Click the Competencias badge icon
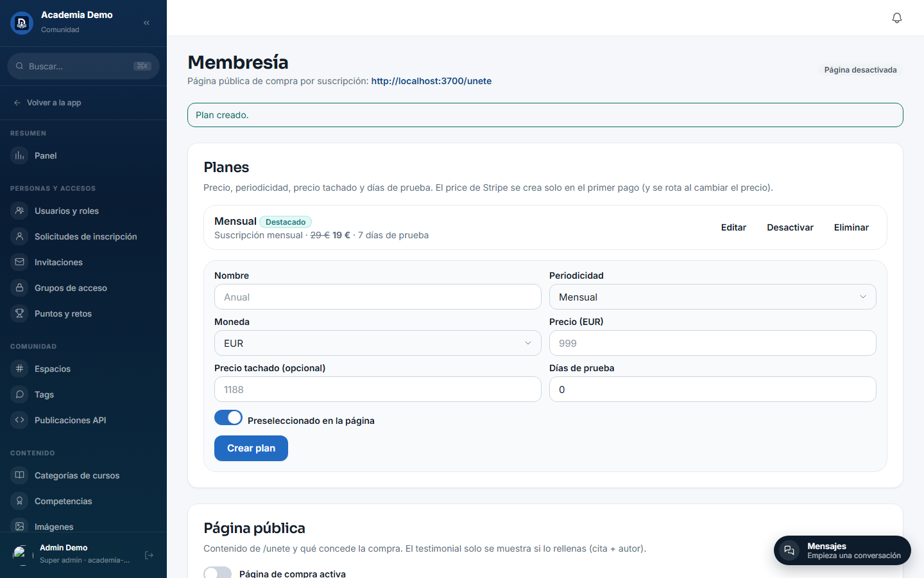Image resolution: width=924 pixels, height=578 pixels. (20, 501)
